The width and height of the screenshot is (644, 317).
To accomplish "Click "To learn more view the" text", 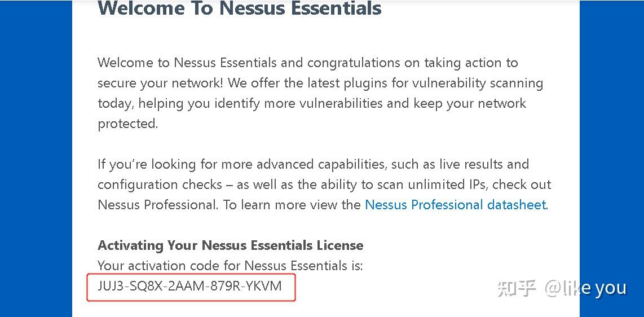I will tap(292, 205).
